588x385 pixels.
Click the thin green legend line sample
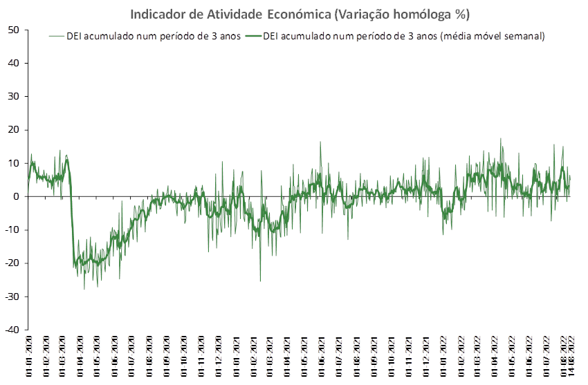pos(57,37)
